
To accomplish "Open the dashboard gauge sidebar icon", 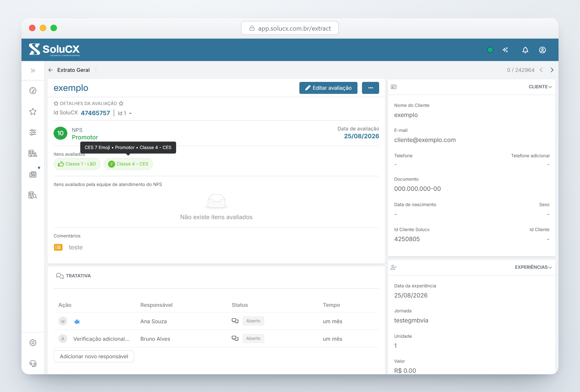I will tap(33, 91).
